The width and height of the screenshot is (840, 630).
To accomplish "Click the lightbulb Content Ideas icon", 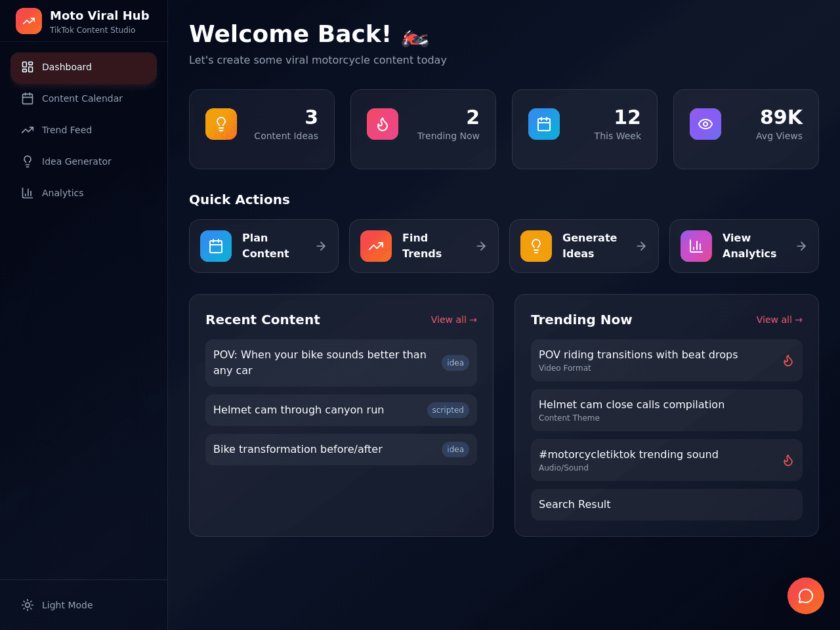I will 221,124.
